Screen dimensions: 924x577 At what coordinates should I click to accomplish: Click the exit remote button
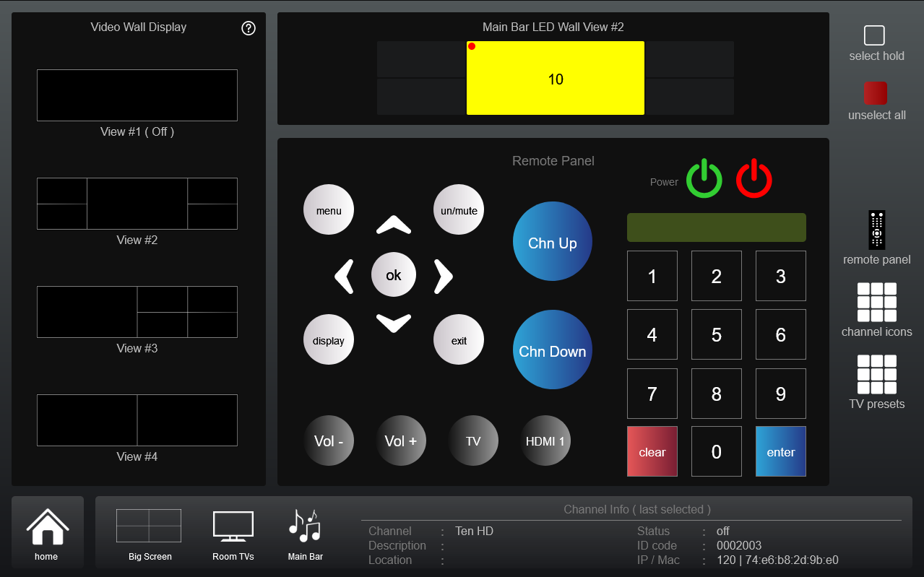tap(459, 339)
